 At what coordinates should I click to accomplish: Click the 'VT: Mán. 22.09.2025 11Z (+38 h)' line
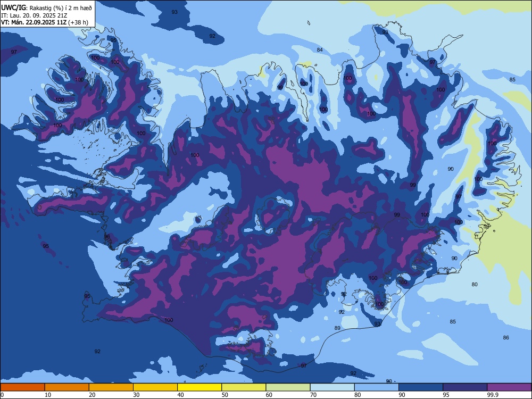(45, 22)
